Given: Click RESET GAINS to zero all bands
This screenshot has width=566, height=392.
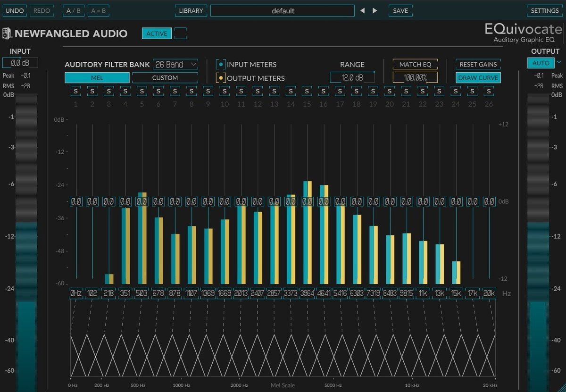Looking at the screenshot, I should (x=478, y=64).
